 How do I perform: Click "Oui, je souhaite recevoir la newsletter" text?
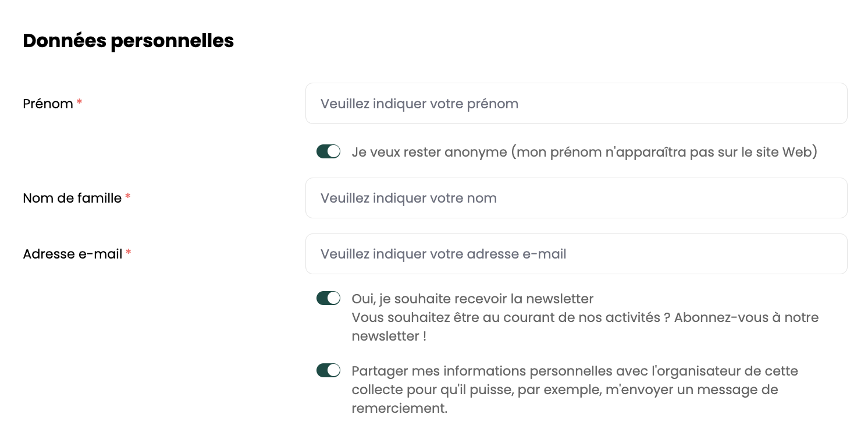[472, 299]
